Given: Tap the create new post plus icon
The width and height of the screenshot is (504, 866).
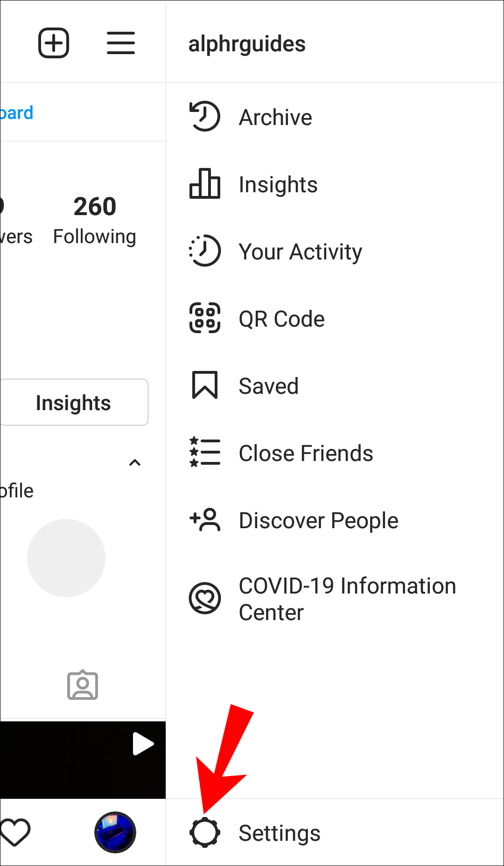Looking at the screenshot, I should 54,43.
